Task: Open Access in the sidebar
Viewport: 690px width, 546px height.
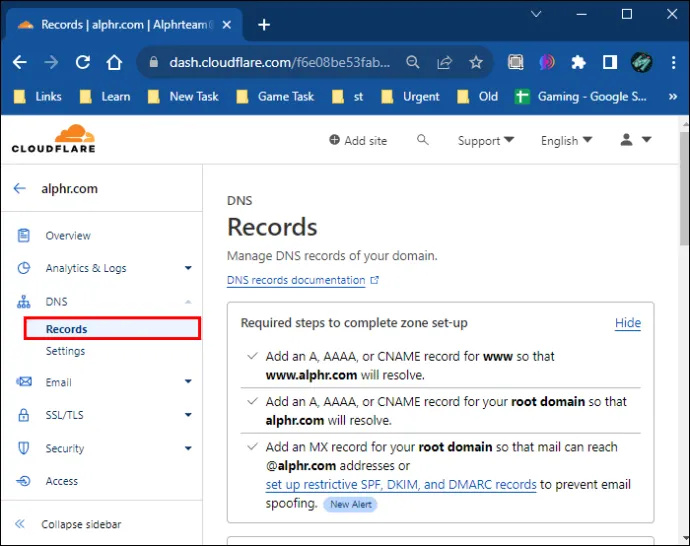Action: [62, 481]
